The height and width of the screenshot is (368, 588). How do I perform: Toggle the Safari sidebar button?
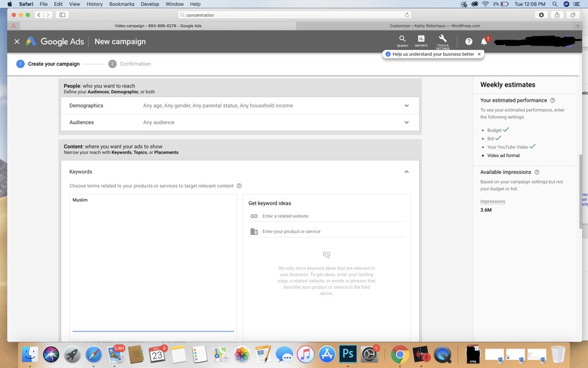62,15
